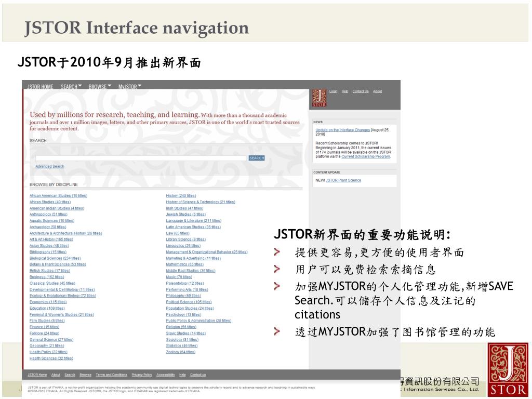Browse Economics (115 titles)
The width and height of the screenshot is (532, 399).
[x=48, y=302]
